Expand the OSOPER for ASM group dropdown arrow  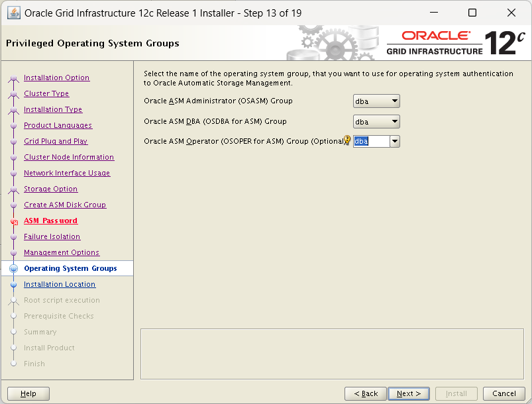pos(395,141)
